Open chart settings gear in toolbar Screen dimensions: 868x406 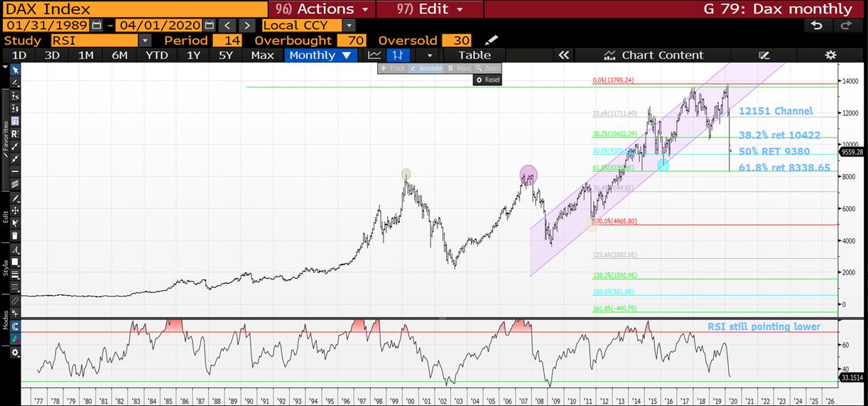(830, 55)
